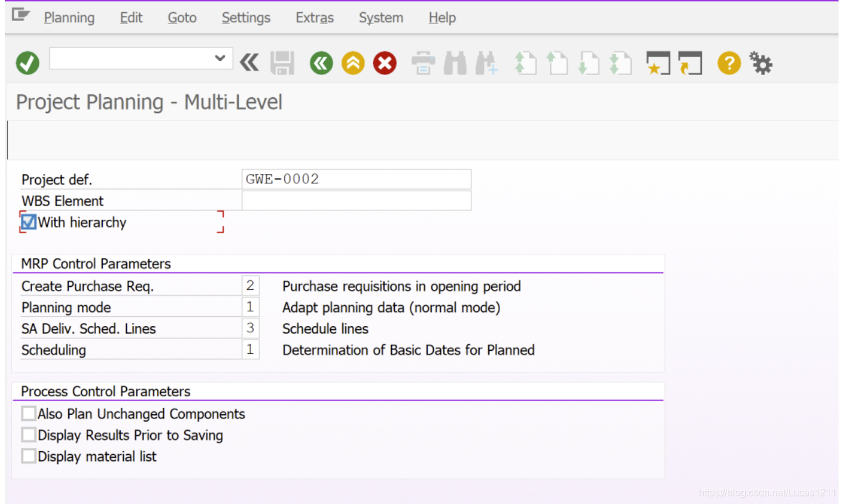841x504 pixels.
Task: Click the Next Page icon
Action: click(589, 63)
